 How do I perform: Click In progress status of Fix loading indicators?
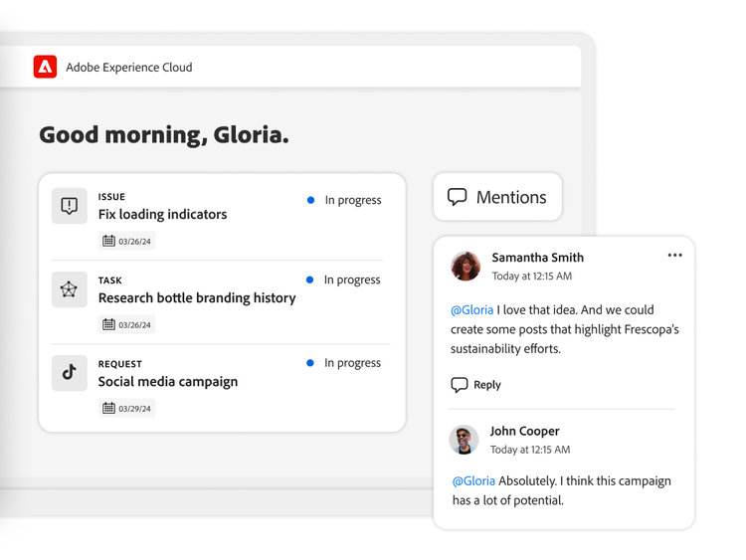352,200
